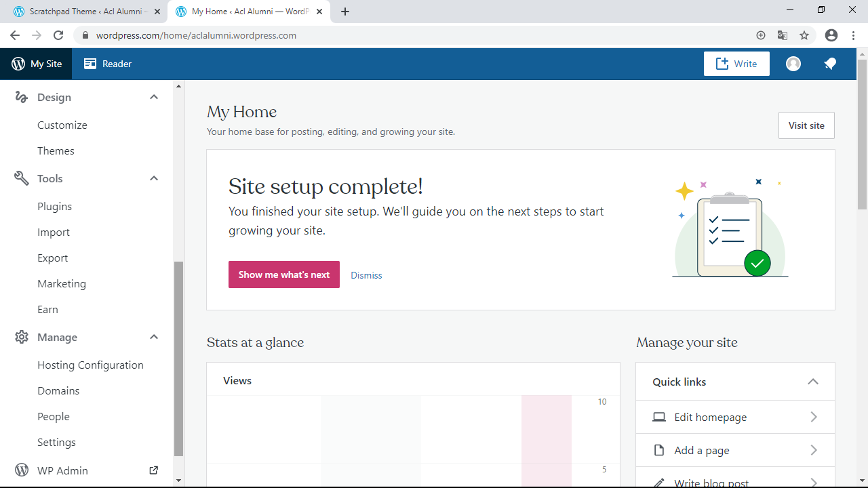The height and width of the screenshot is (488, 868).
Task: Collapse the Tools section chevron
Action: 154,178
